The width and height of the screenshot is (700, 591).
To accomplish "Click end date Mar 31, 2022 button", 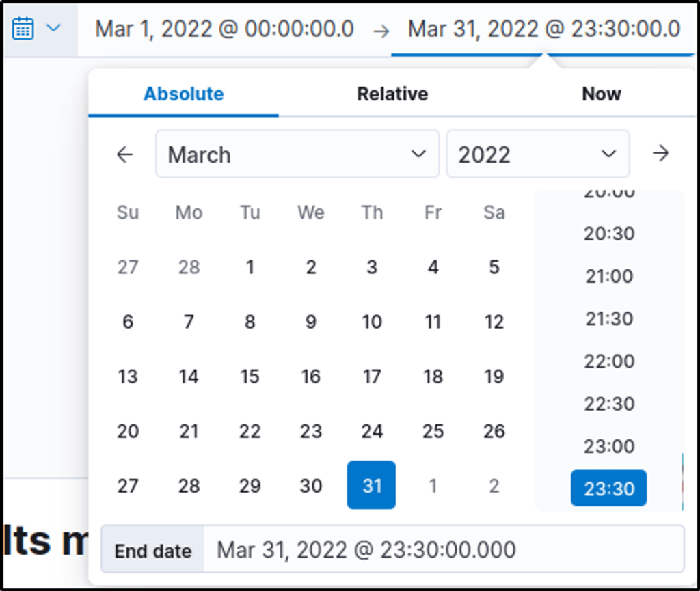I will coord(543,29).
